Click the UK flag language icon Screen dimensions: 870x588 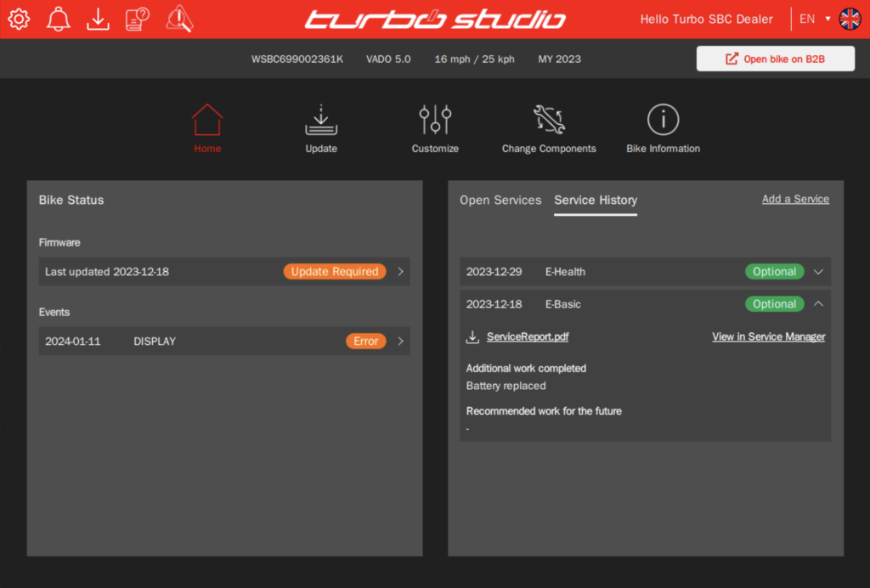click(850, 19)
